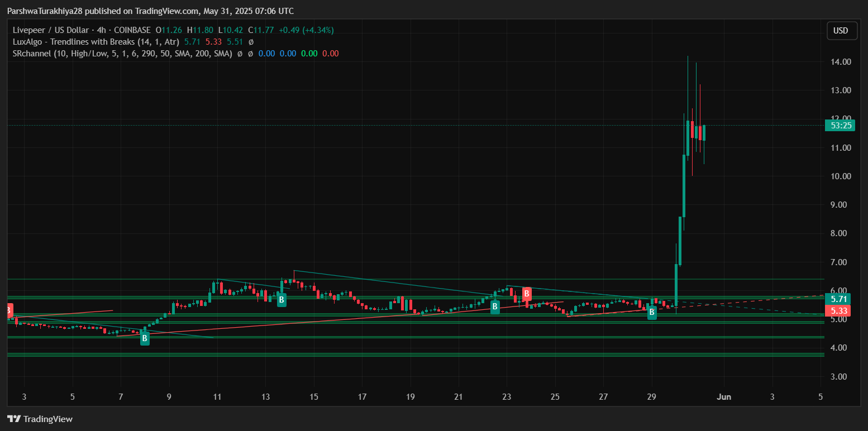Select the green B marker near May 29
Image resolution: width=868 pixels, height=431 pixels.
[x=652, y=313]
